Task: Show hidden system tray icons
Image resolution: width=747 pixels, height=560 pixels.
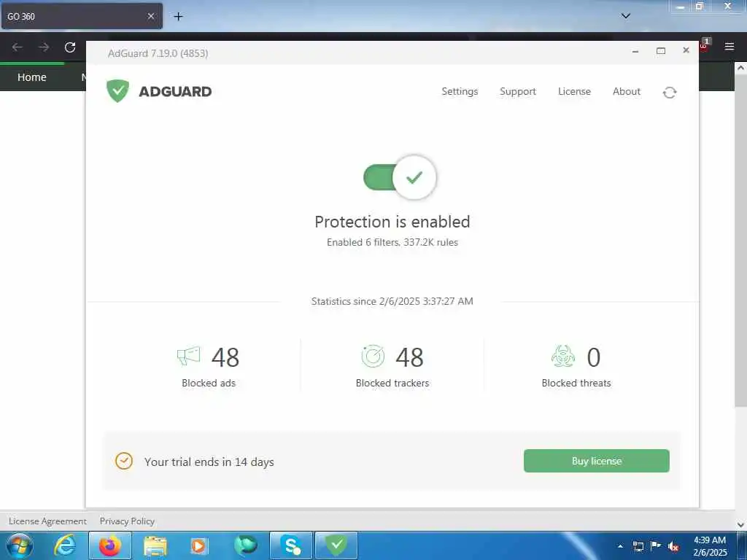Action: [x=620, y=546]
